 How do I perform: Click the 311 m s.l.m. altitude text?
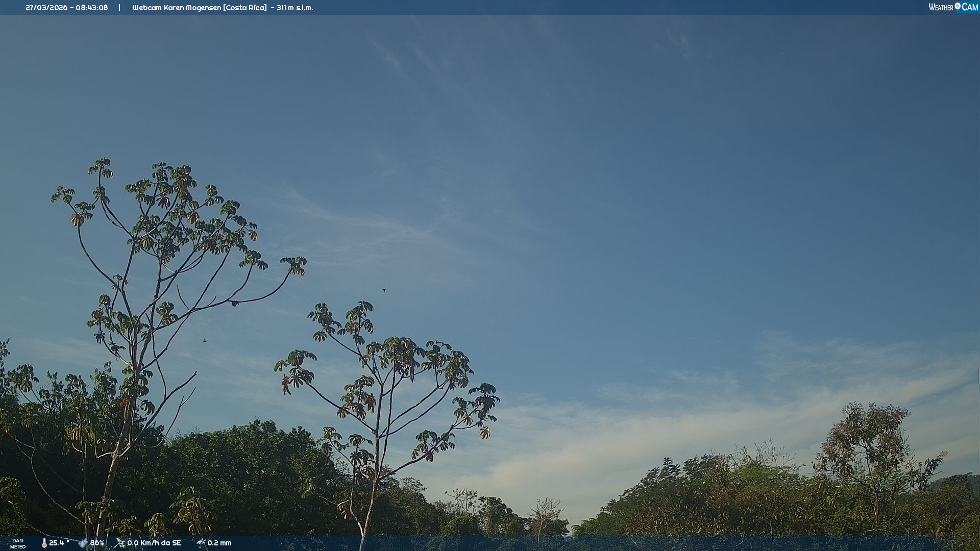tap(295, 8)
